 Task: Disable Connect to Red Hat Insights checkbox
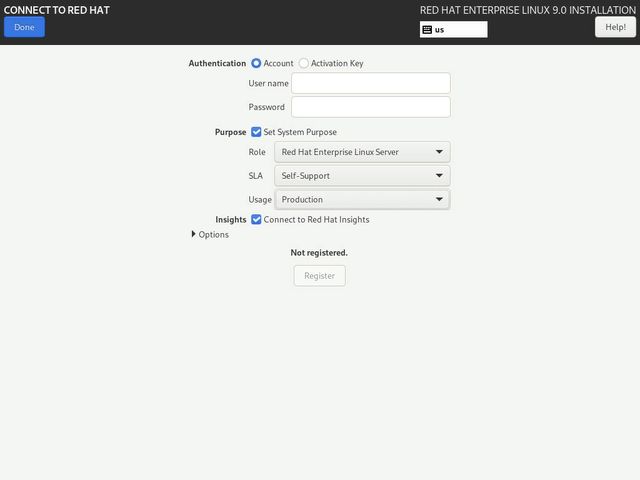coord(256,219)
